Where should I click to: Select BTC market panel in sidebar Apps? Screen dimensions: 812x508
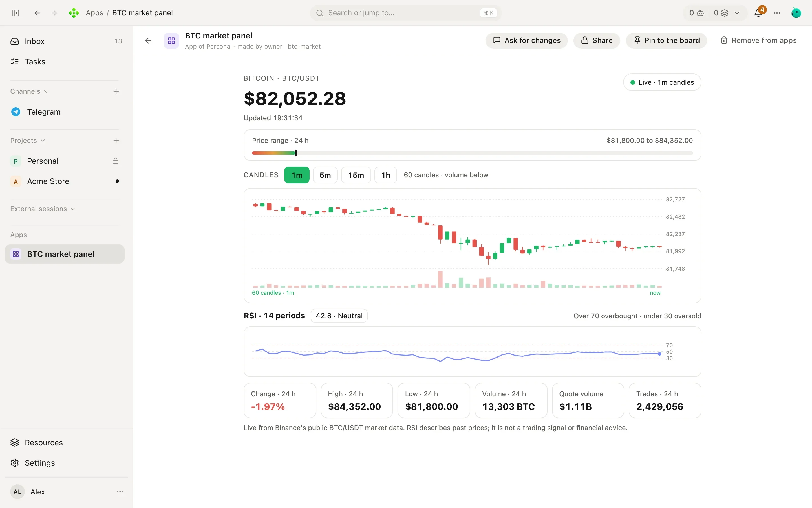point(64,254)
